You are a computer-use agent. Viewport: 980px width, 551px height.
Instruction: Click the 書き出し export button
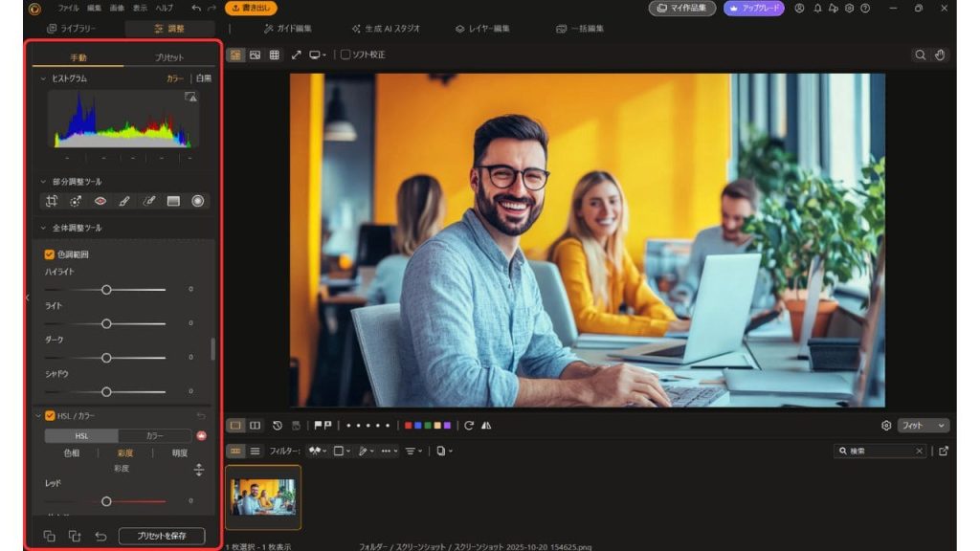(x=252, y=9)
